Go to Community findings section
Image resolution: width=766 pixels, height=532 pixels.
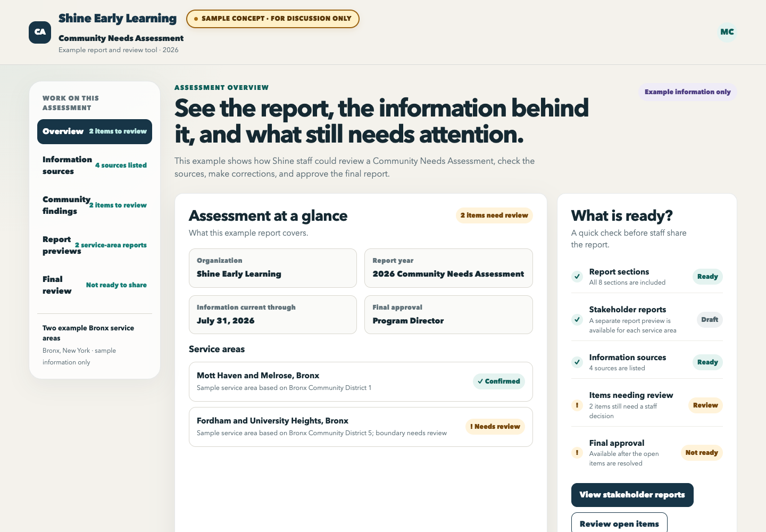click(95, 205)
